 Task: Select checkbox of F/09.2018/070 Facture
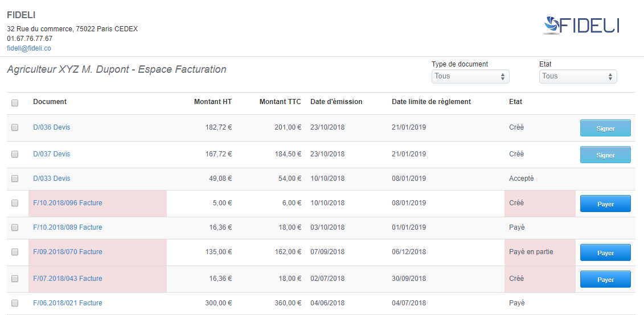click(15, 252)
